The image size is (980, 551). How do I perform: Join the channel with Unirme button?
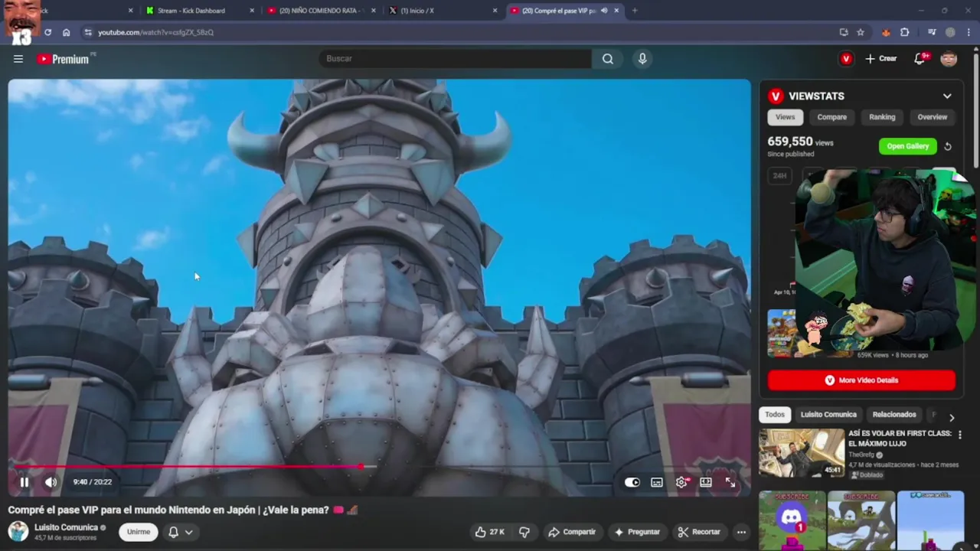click(x=139, y=532)
